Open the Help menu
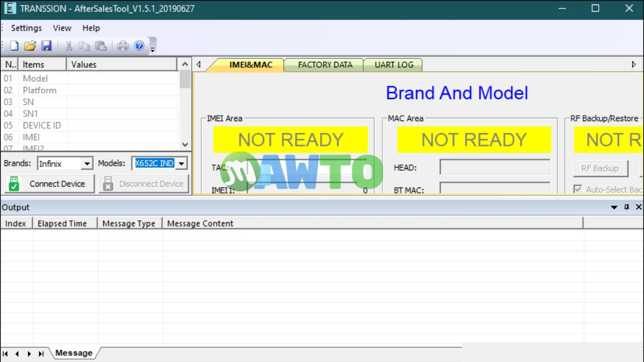This screenshot has height=362, width=644. (x=91, y=28)
